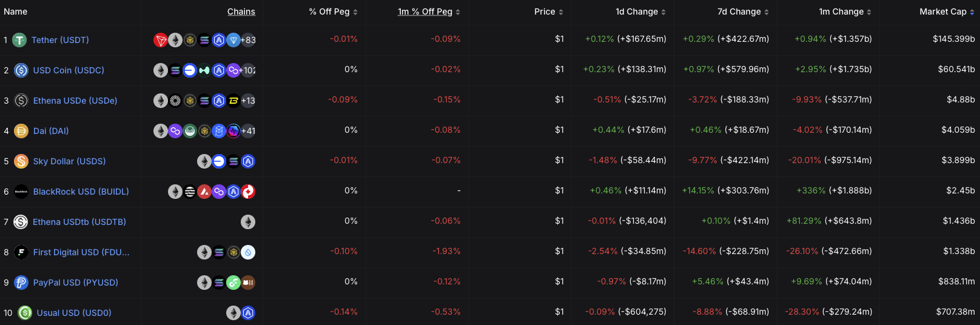Click the Sky Dollar logo icon
This screenshot has width=980, height=325.
21,161
